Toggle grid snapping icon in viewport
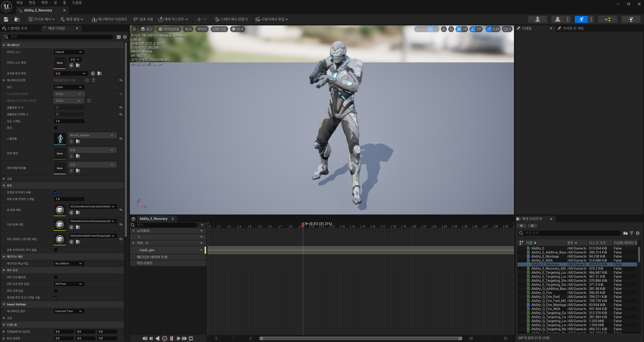The height and width of the screenshot is (342, 644). [x=459, y=29]
